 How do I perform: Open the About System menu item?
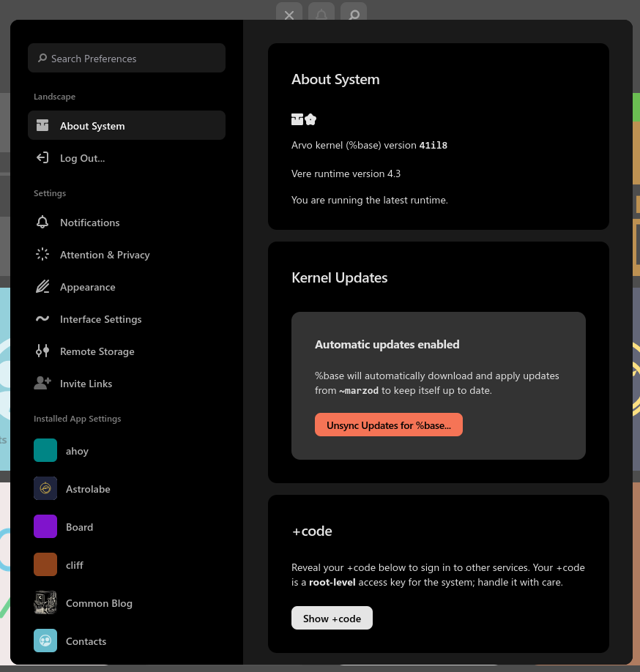pos(127,125)
